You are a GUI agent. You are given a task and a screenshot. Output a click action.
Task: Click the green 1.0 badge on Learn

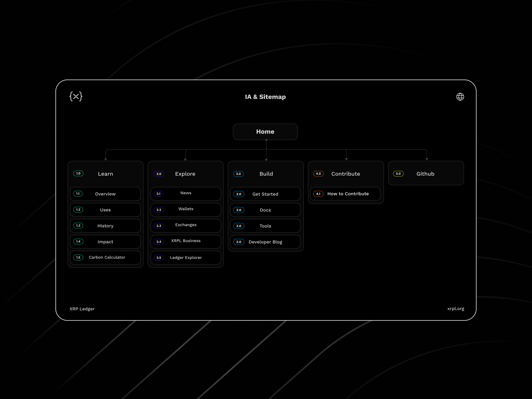78,173
